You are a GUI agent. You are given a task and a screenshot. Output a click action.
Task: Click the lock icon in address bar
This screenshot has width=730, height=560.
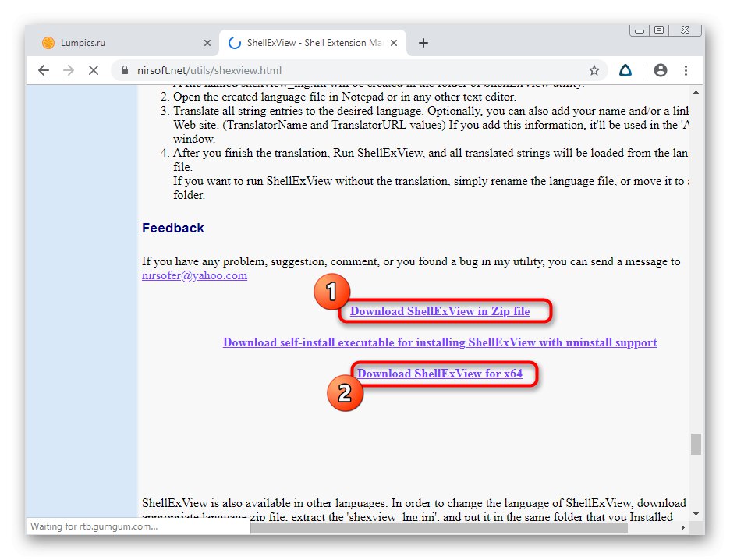124,70
